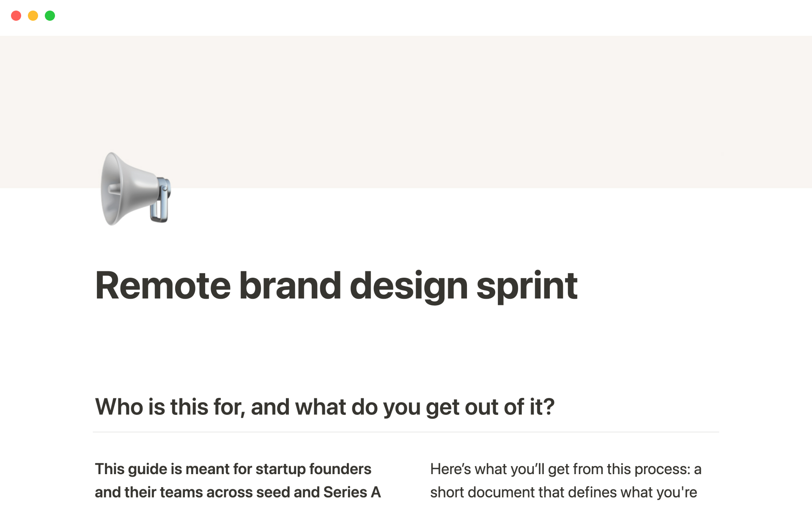Close the window with the red button
This screenshot has width=812, height=508.
point(16,16)
